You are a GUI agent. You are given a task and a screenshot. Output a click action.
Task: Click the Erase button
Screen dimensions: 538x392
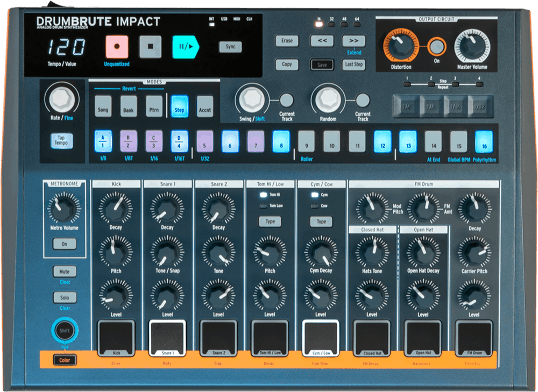pyautogui.click(x=287, y=41)
